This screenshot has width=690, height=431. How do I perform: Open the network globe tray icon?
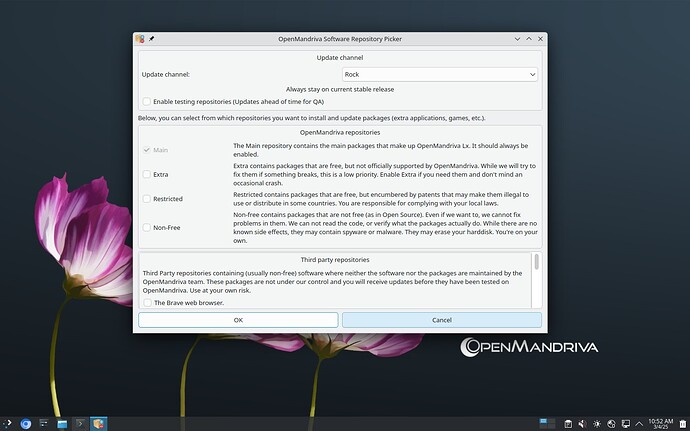611,424
